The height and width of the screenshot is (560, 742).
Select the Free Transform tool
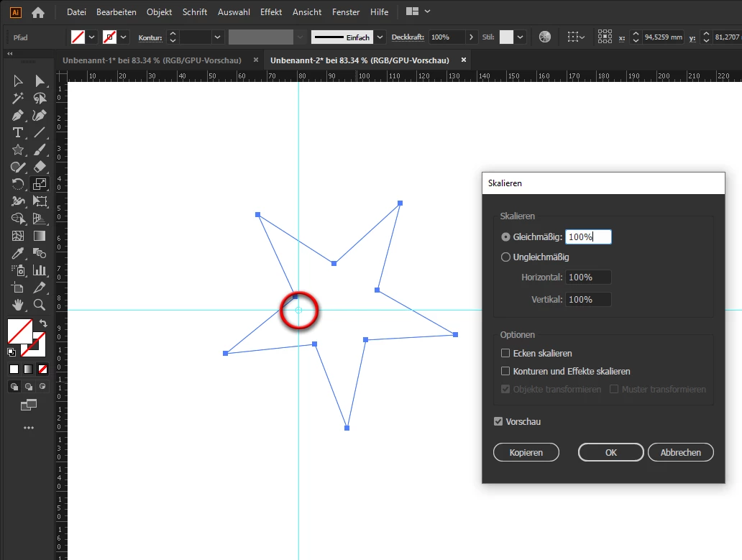[40, 201]
